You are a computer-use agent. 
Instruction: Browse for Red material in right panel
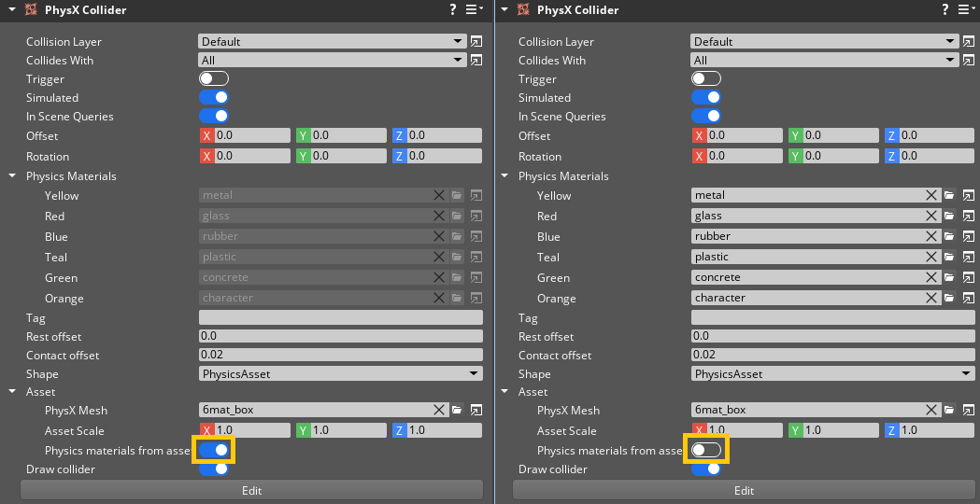click(949, 217)
